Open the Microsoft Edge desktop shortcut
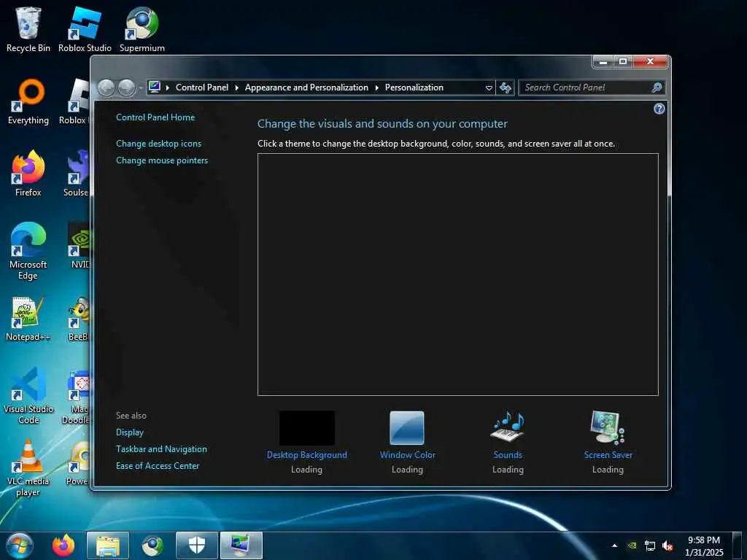The width and height of the screenshot is (747, 560). pos(28,251)
